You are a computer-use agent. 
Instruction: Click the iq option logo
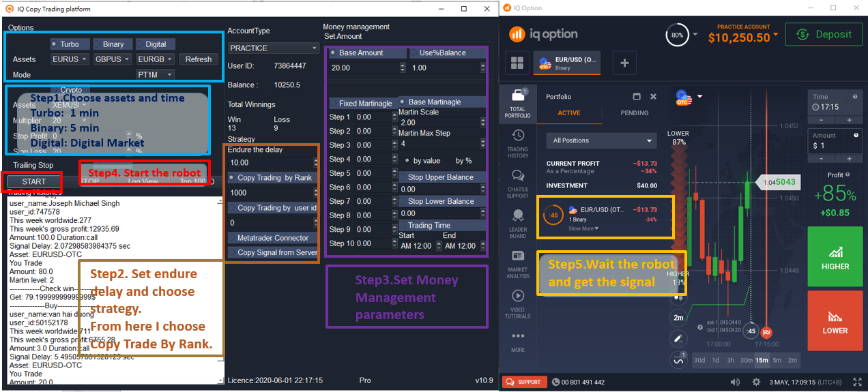pos(544,34)
